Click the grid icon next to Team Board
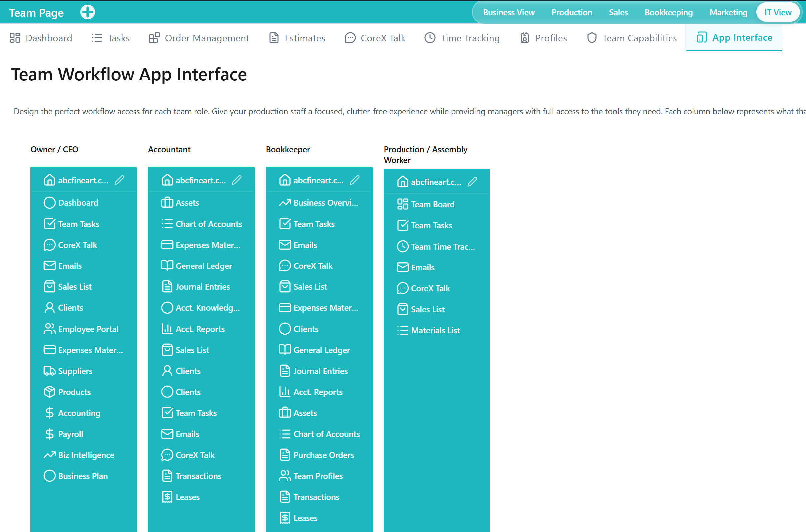The width and height of the screenshot is (806, 532). (403, 204)
